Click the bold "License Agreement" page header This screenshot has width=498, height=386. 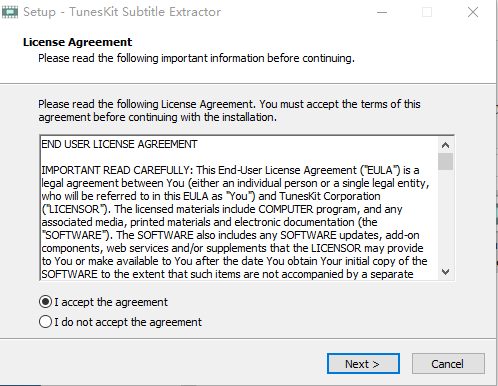(77, 42)
